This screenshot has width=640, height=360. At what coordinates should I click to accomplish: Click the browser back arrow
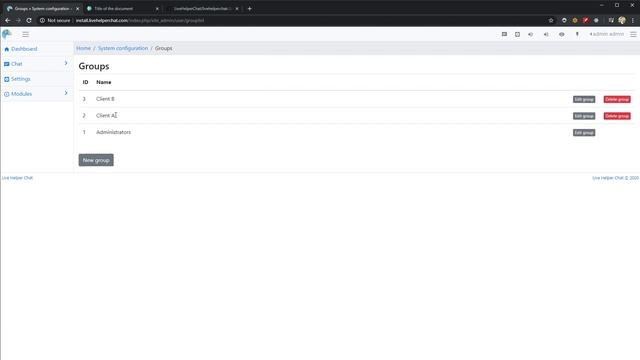[7, 20]
